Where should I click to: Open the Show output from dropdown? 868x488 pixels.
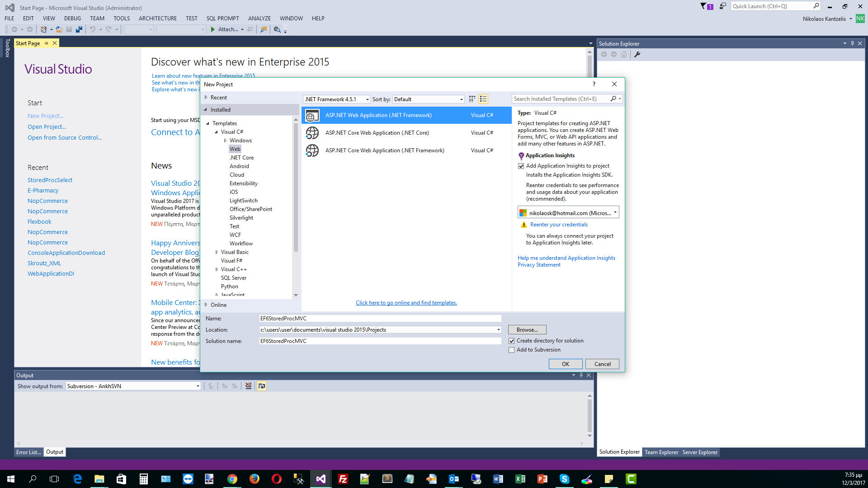point(198,386)
